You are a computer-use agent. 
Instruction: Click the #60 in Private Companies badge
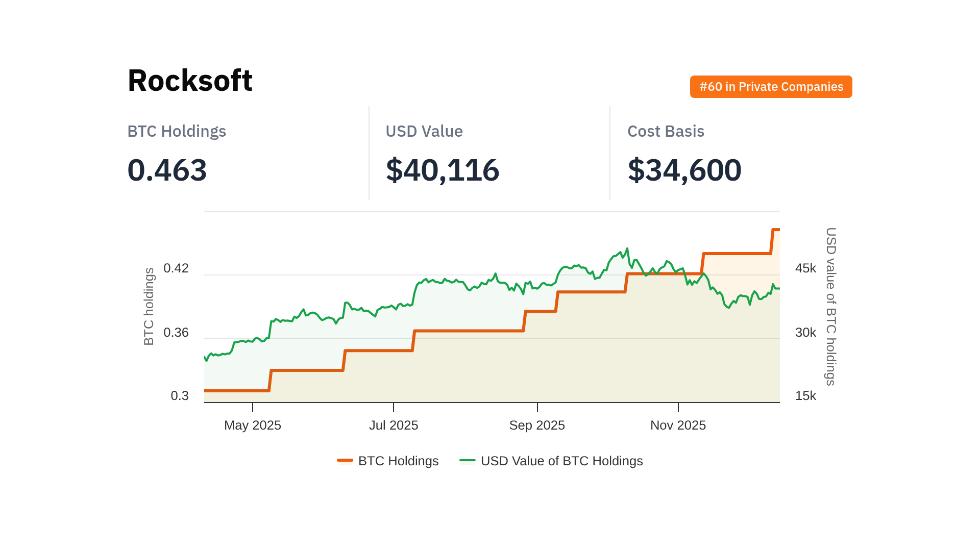[x=771, y=87]
